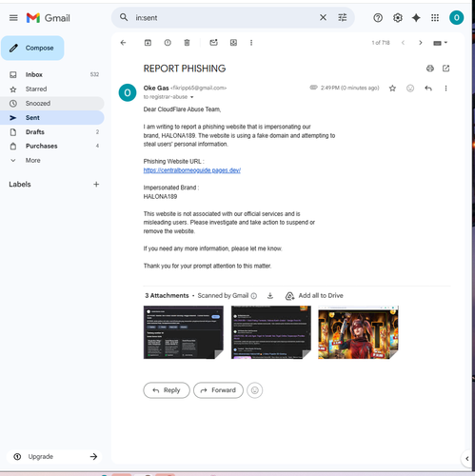
Task: Click the sender name Oke Gas
Action: (x=156, y=88)
